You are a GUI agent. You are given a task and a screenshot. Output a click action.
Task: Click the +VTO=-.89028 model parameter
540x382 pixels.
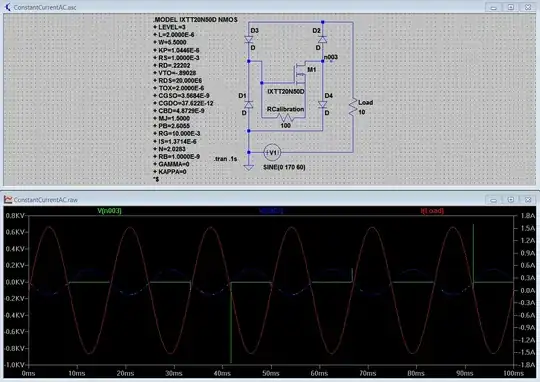point(175,73)
